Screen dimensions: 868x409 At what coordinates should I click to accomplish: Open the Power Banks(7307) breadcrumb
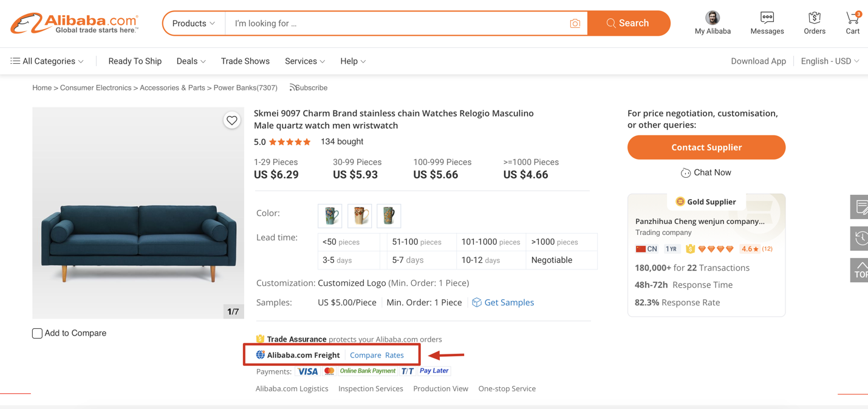pyautogui.click(x=245, y=88)
